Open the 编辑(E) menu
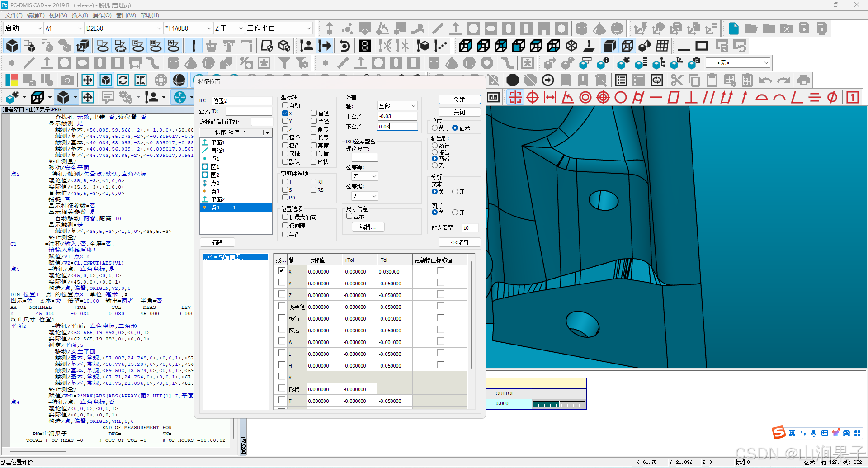The image size is (868, 468). tap(36, 15)
